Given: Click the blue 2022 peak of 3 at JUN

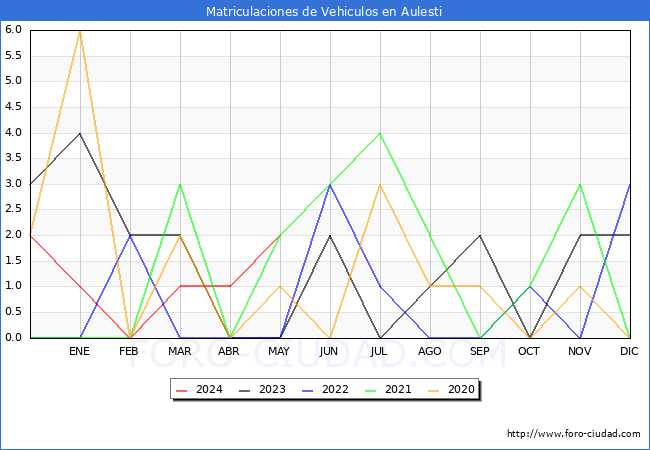Looking at the screenshot, I should tap(330, 185).
